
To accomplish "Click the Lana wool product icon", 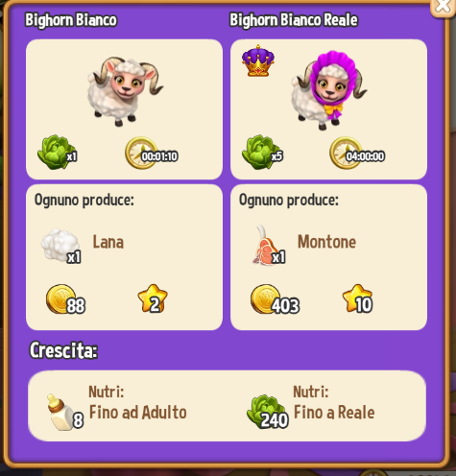I will (60, 246).
